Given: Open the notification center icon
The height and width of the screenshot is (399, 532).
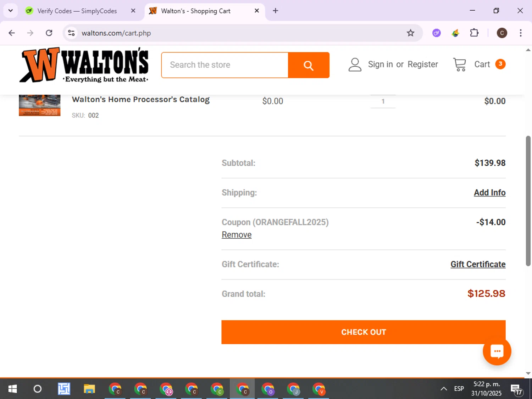Looking at the screenshot, I should [x=517, y=389].
